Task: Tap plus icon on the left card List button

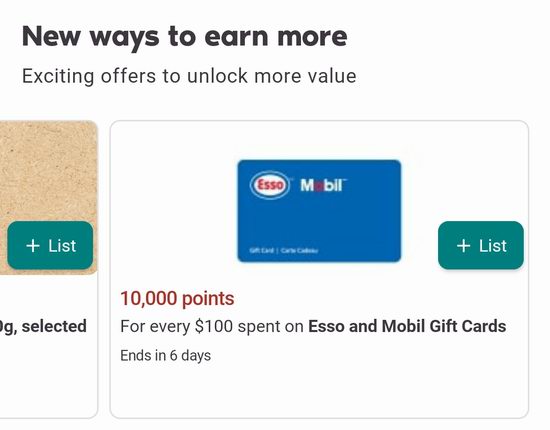Action: pyautogui.click(x=33, y=246)
